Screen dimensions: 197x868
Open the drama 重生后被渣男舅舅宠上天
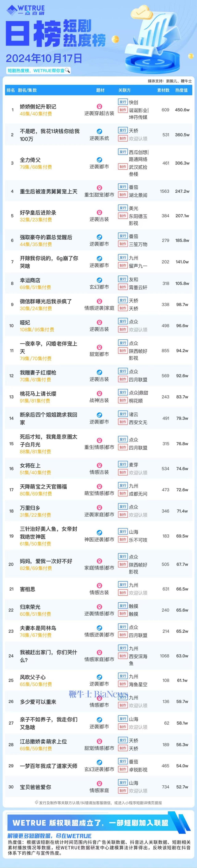[x=48, y=191]
